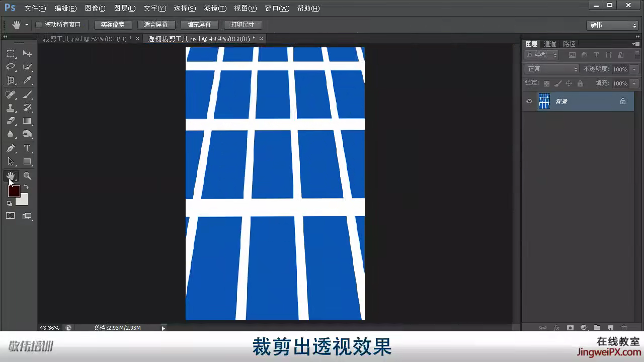Open the workspace switcher dropdown
The image size is (644, 362).
(612, 25)
